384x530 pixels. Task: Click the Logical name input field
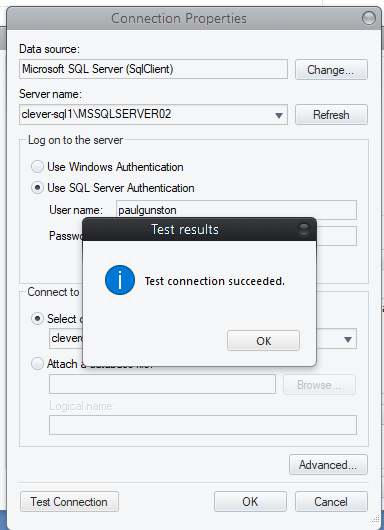(203, 425)
